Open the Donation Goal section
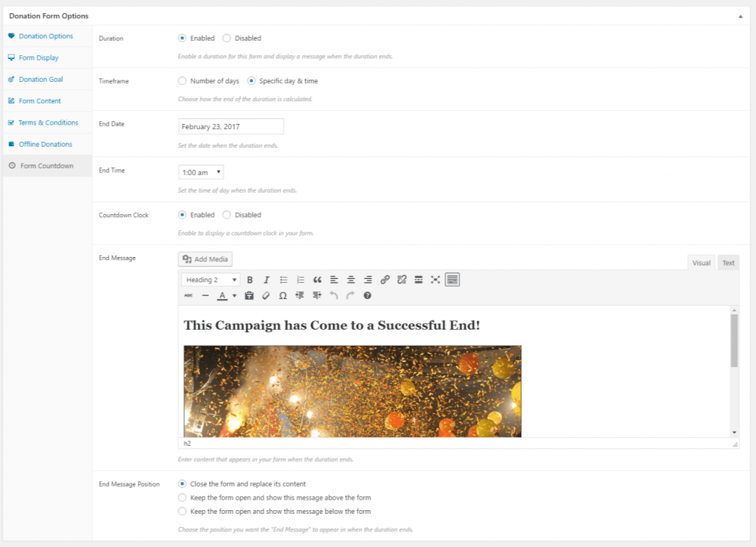Viewport: 756px width, 547px height. point(41,80)
